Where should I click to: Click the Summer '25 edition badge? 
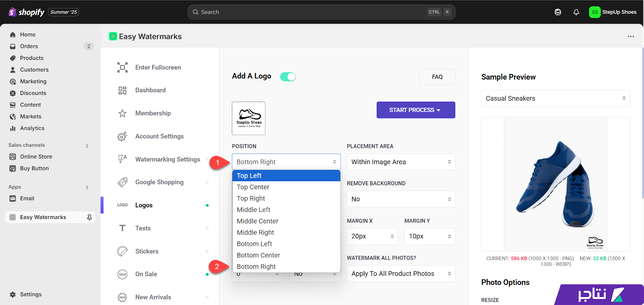[x=64, y=12]
